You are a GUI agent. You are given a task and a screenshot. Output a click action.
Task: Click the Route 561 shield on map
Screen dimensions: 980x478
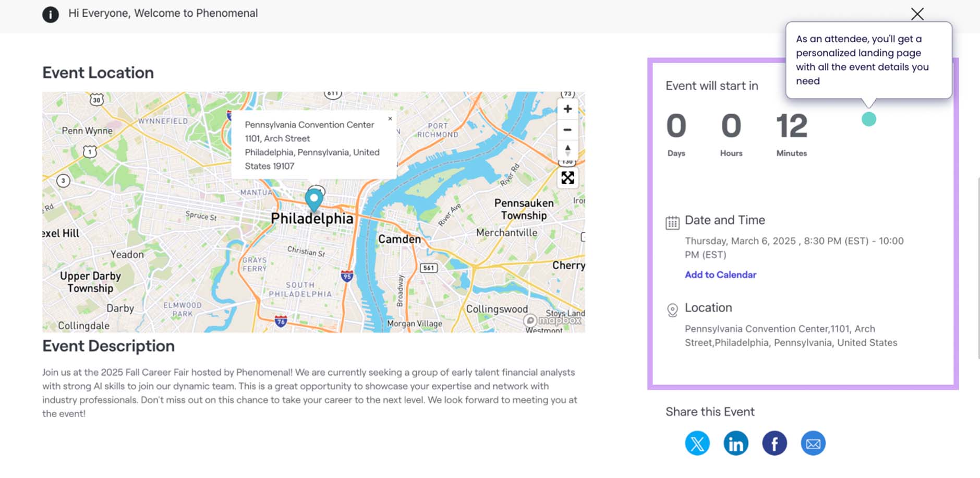click(x=429, y=268)
